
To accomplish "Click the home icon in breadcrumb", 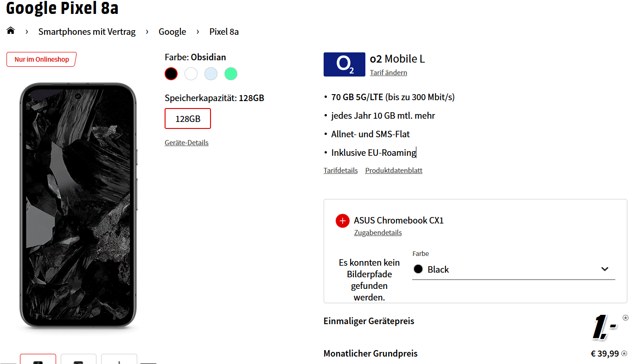I will 11,31.
